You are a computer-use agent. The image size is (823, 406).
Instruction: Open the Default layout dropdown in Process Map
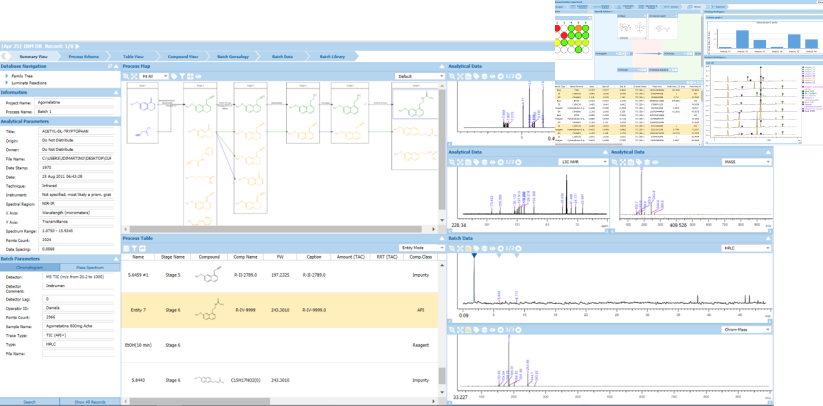[x=420, y=76]
